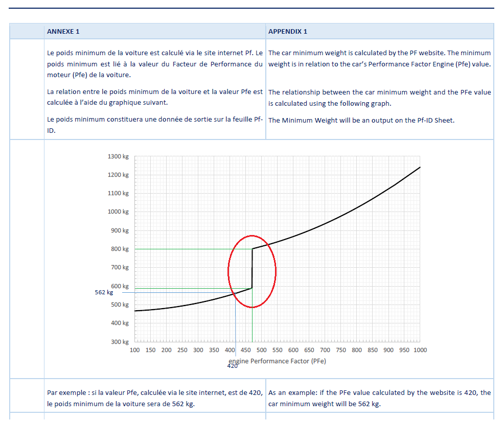504x421 pixels.
Task: Click the 300 kg y-axis label
Action: tap(120, 342)
